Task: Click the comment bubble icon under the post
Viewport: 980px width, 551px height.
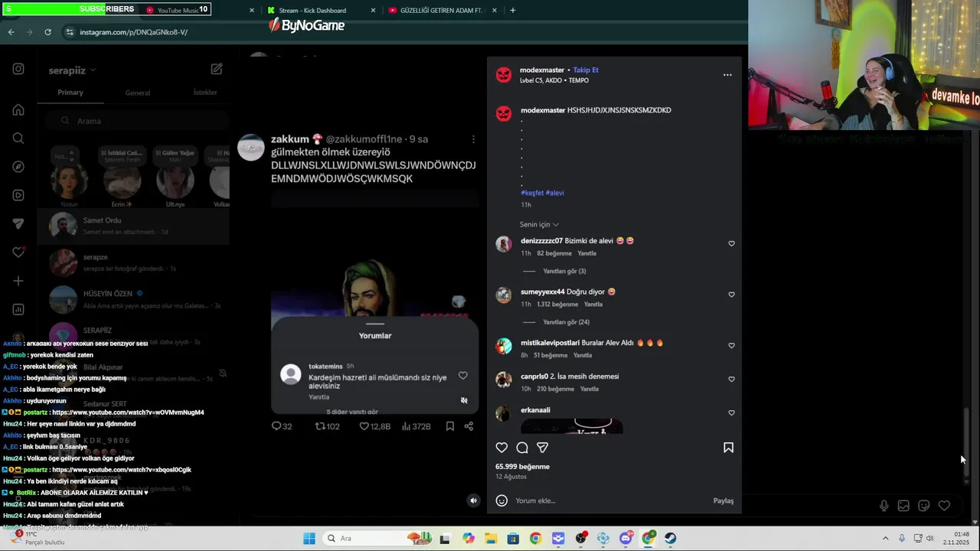Action: [x=522, y=448]
